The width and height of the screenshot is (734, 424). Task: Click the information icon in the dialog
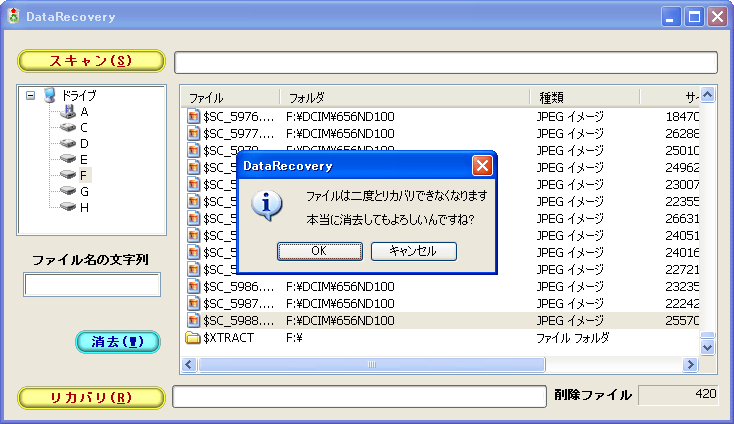(267, 206)
